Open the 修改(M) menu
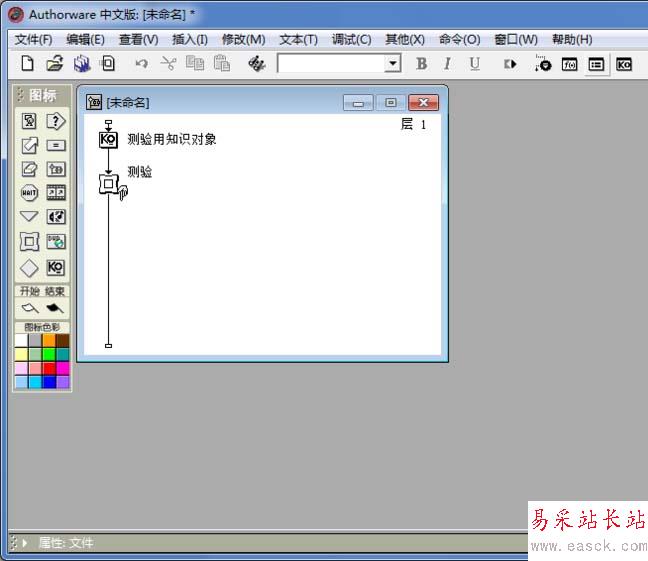The height and width of the screenshot is (561, 648). tap(243, 40)
